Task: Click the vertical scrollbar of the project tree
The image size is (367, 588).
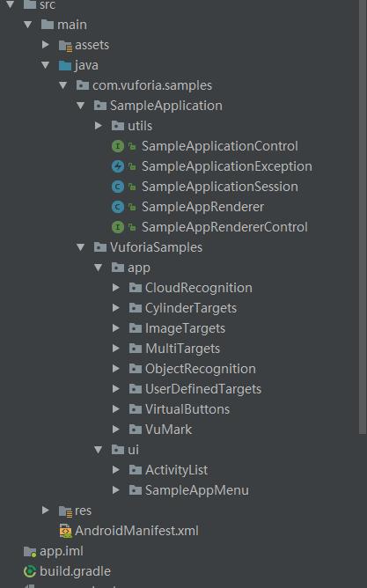Action: (362, 217)
